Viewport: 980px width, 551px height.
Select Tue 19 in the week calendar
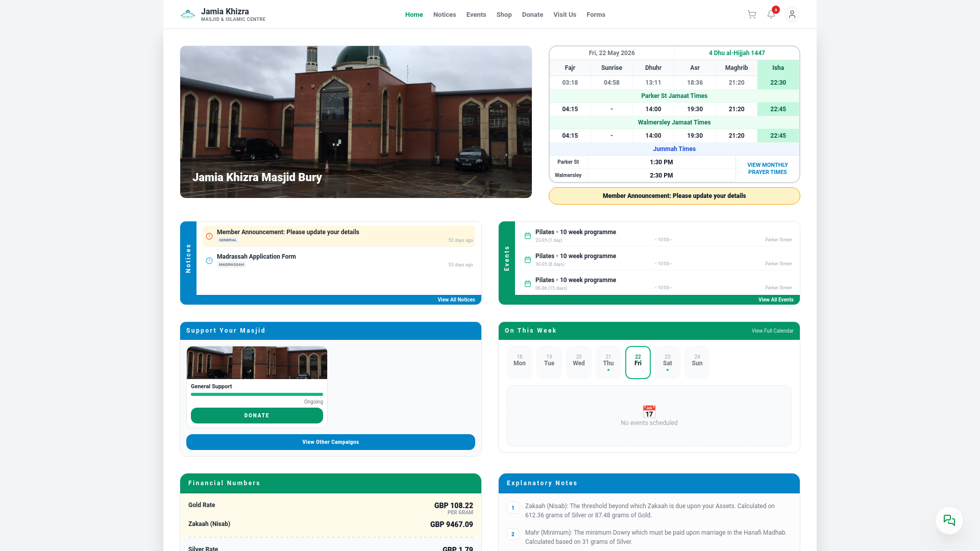click(x=549, y=362)
